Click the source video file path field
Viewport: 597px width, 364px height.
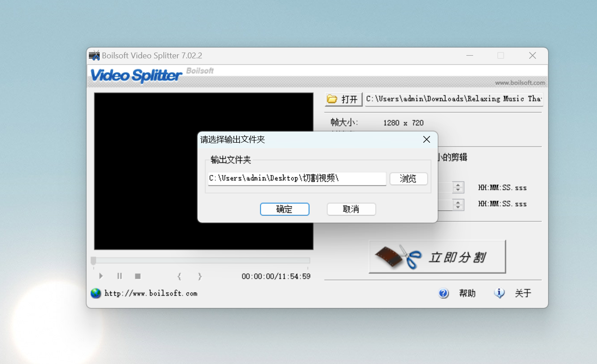click(454, 99)
